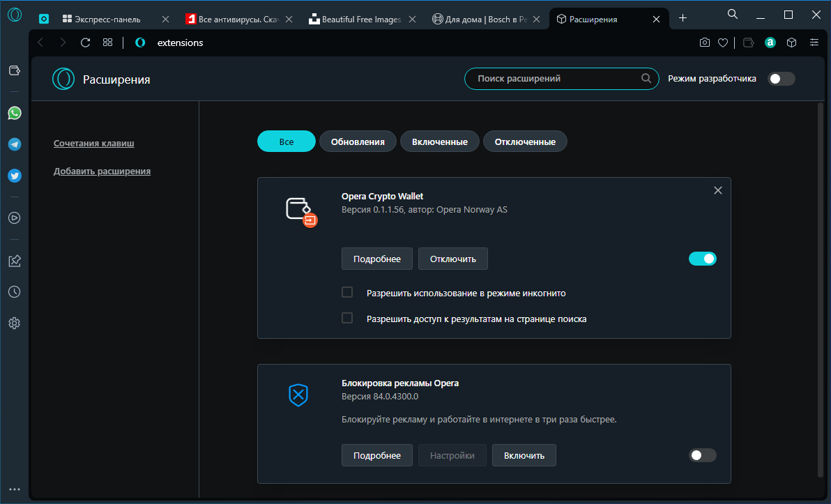
Task: Close the Экспресс-панель tab
Action: tap(165, 19)
